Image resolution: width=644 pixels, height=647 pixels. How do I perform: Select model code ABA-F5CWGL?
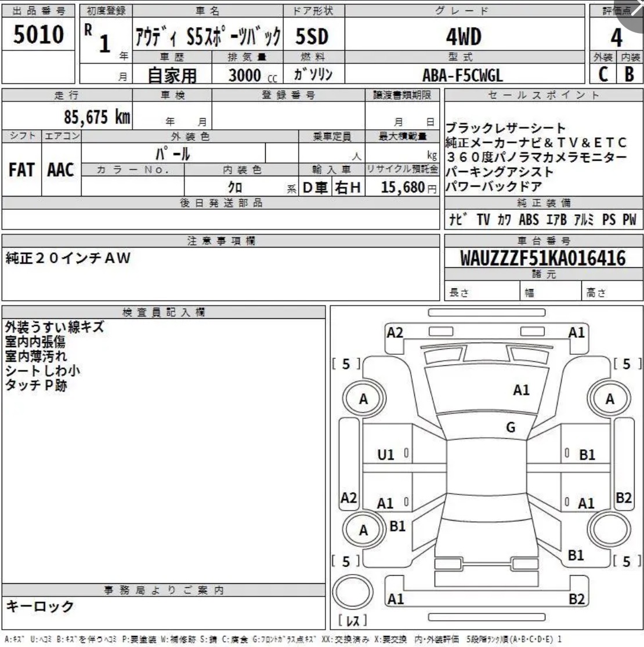click(x=462, y=75)
